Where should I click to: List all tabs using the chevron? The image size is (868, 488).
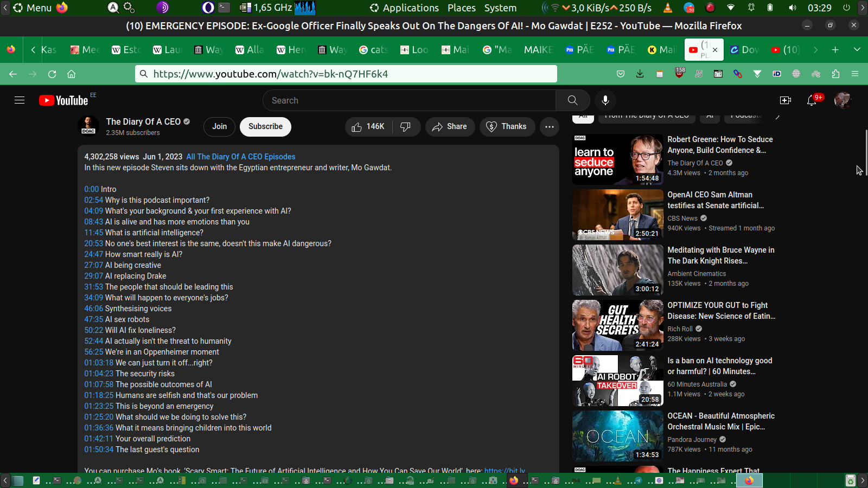coord(857,49)
